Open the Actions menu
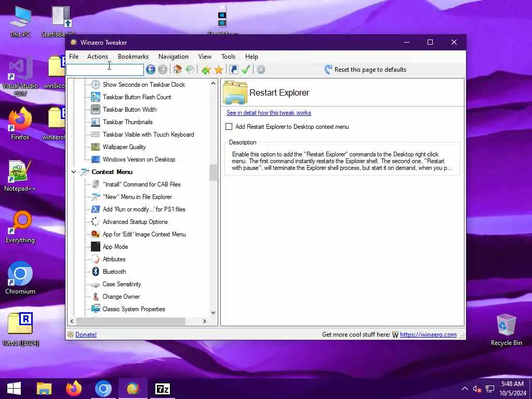 point(98,57)
